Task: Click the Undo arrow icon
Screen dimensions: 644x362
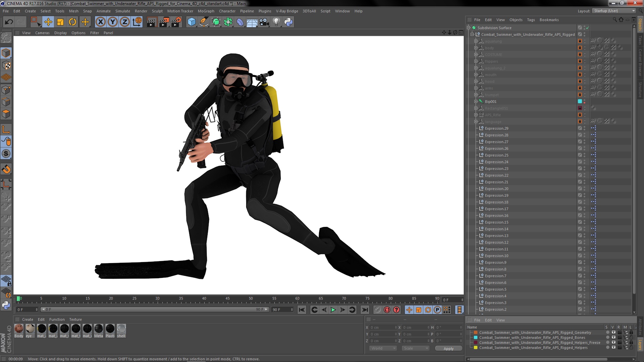Action: pyautogui.click(x=9, y=22)
